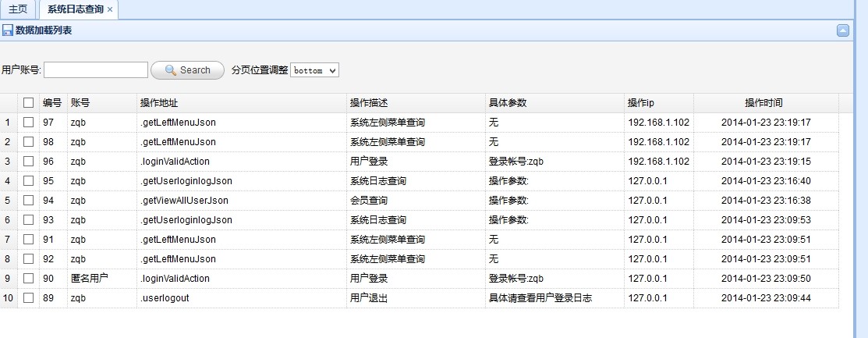Viewport: 868px width, 338px height.
Task: Click the save disk icon beside 数据加载列表
Action: [x=7, y=30]
